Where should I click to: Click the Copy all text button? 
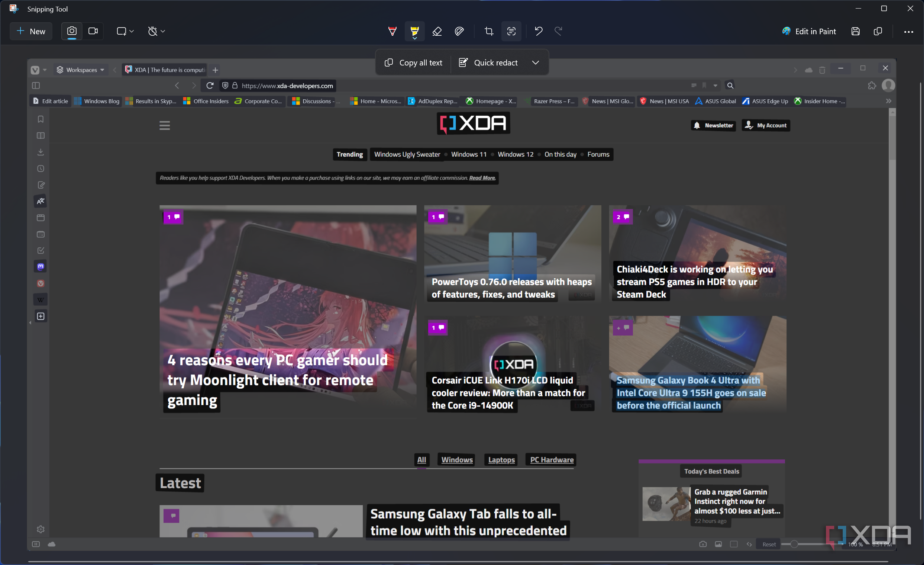coord(414,62)
